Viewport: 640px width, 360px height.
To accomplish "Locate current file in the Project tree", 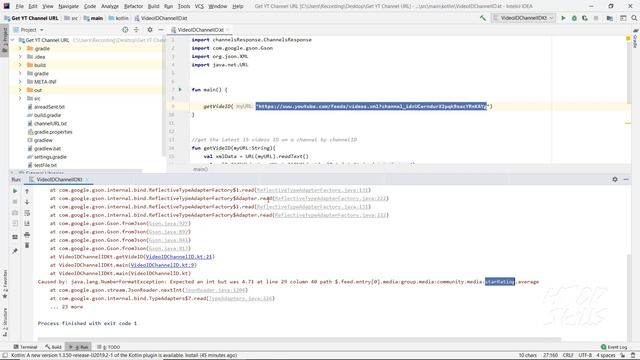I will (x=125, y=30).
